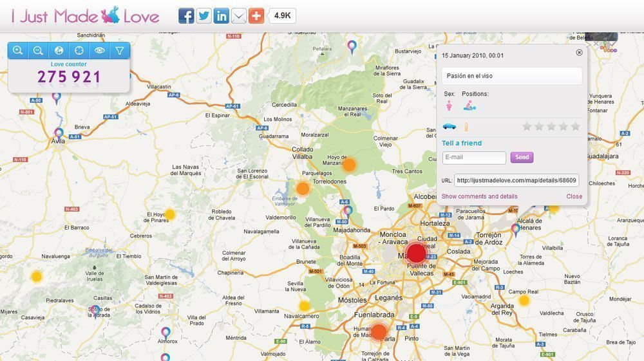Click the date 15 January 2010, 00:01
644x361 pixels.
tap(472, 55)
